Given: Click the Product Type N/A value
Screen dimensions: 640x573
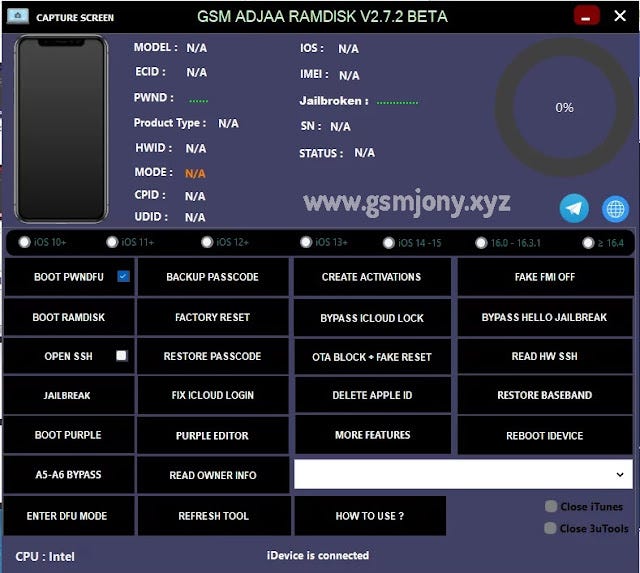Looking at the screenshot, I should (229, 123).
